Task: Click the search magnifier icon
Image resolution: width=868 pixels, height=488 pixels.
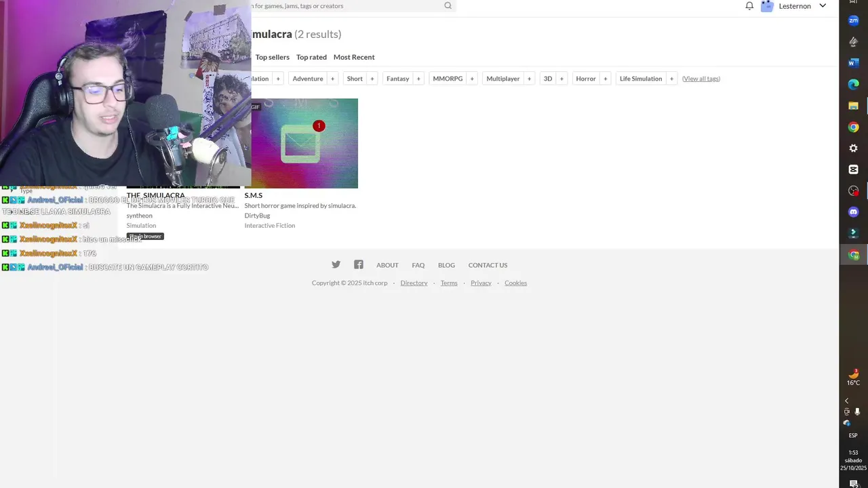Action: pos(448,5)
